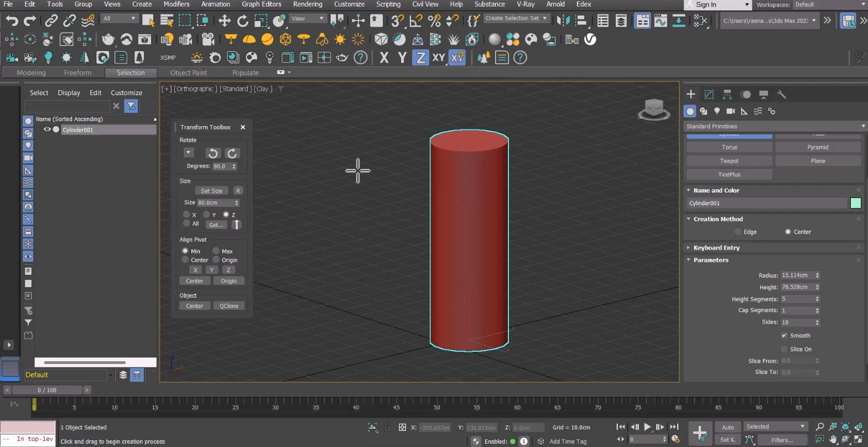Activate the Rotate tool in the toolbar
This screenshot has height=447, width=868.
tap(242, 21)
